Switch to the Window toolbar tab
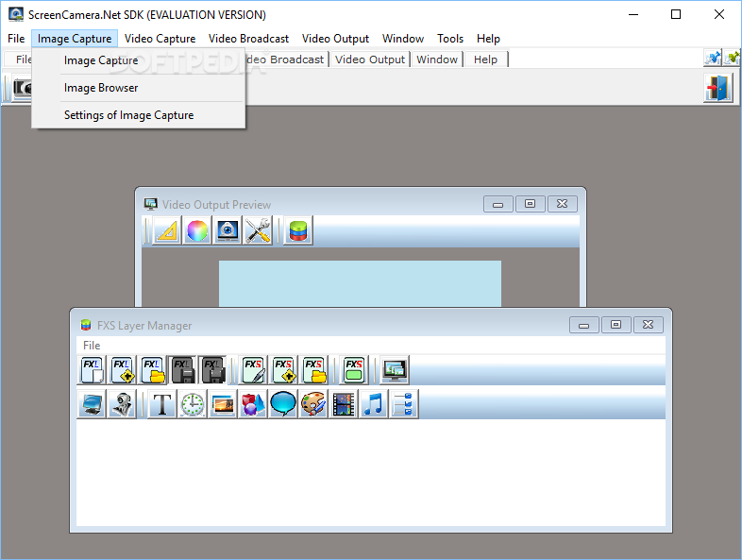 (x=437, y=59)
